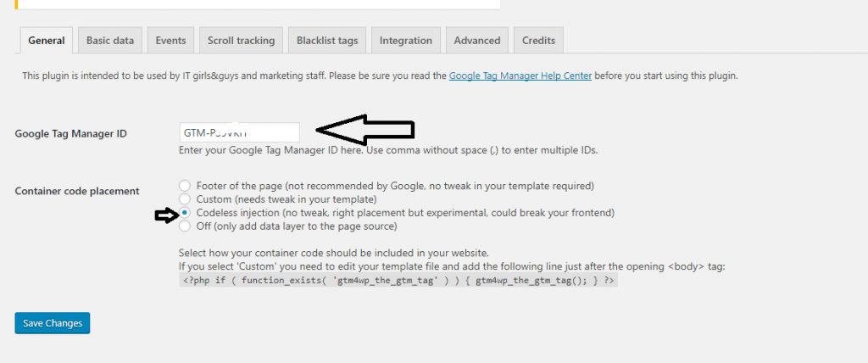Viewport: 868px width, 363px height.
Task: Click the large arrow pointing at ID field
Action: coord(364,130)
